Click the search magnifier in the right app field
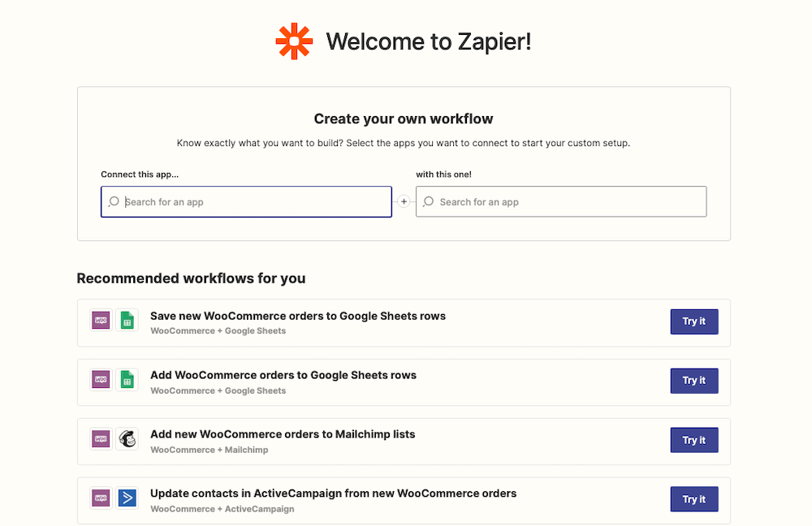 tap(429, 201)
